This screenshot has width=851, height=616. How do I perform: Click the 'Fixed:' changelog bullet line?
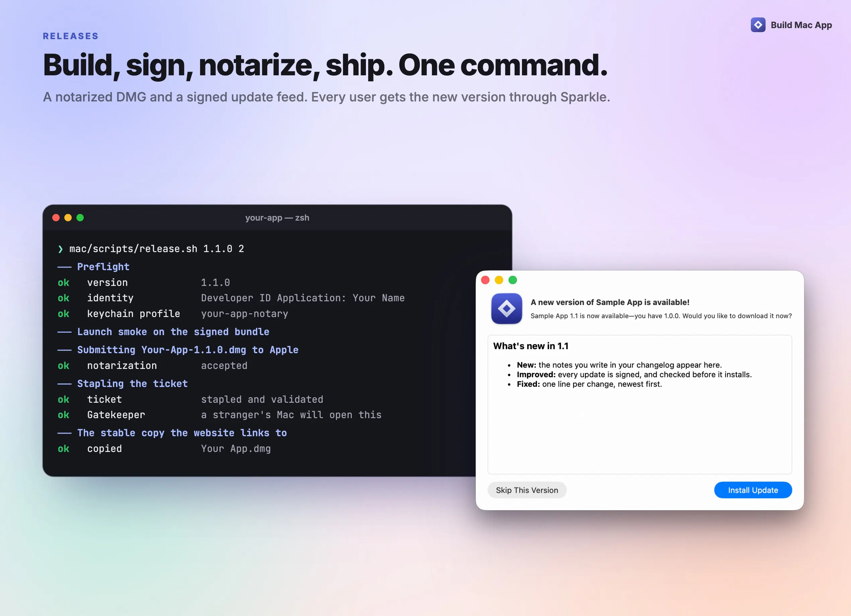pyautogui.click(x=589, y=384)
